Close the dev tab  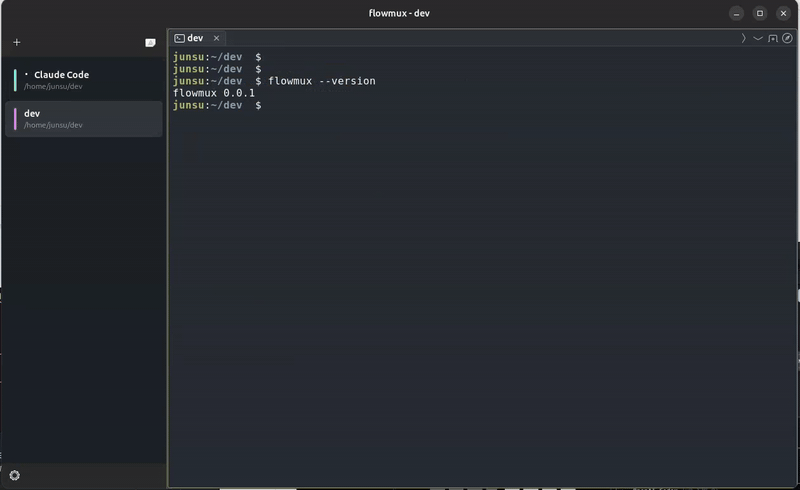click(x=216, y=38)
